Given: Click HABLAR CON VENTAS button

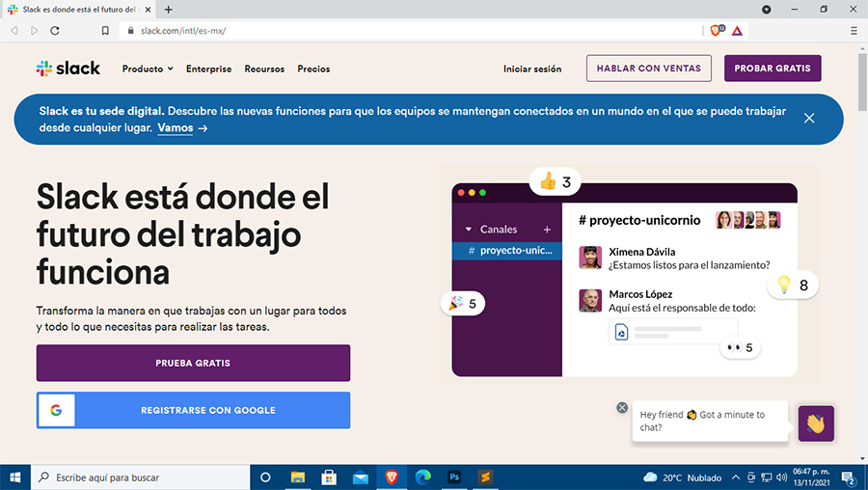Looking at the screenshot, I should click(x=649, y=68).
